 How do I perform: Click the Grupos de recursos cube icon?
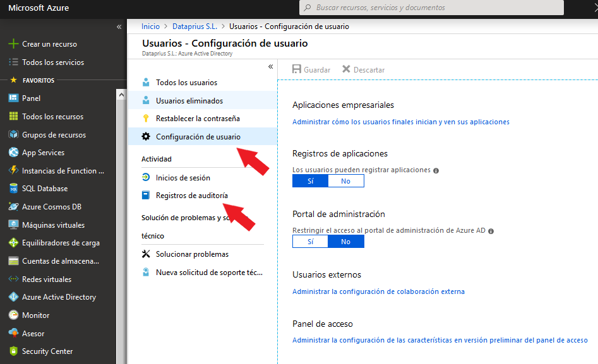[13, 134]
